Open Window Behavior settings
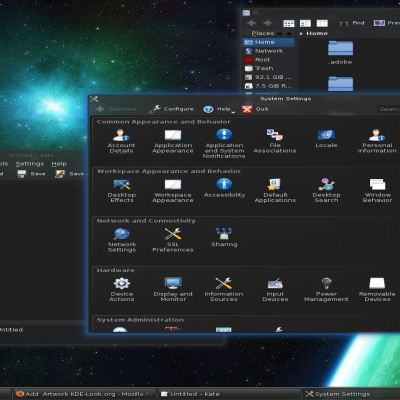400x400 pixels. coord(377,191)
